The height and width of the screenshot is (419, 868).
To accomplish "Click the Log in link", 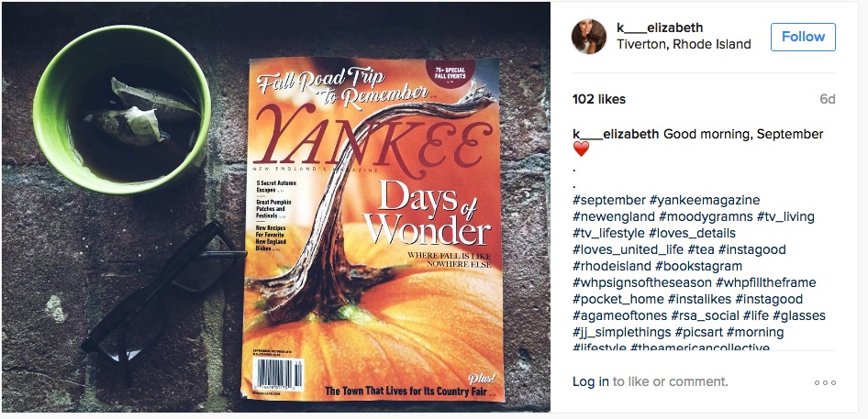I will (591, 381).
